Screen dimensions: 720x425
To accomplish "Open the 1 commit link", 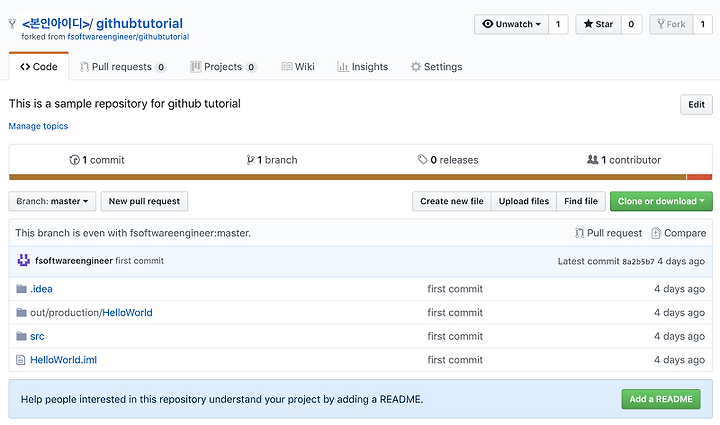I will click(97, 160).
